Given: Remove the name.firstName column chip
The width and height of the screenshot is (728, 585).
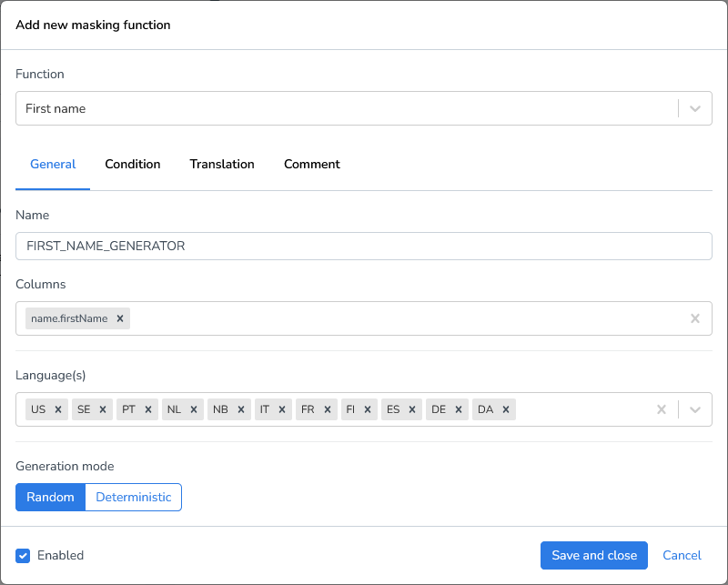Looking at the screenshot, I should 120,318.
